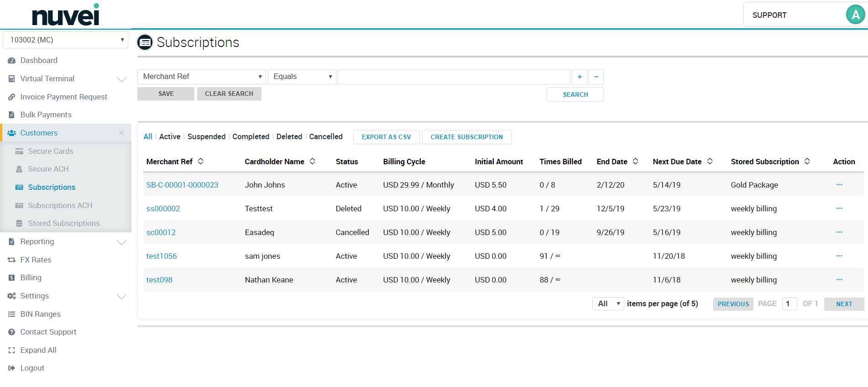
Task: Sort by Next Due Date column arrows
Action: click(710, 162)
